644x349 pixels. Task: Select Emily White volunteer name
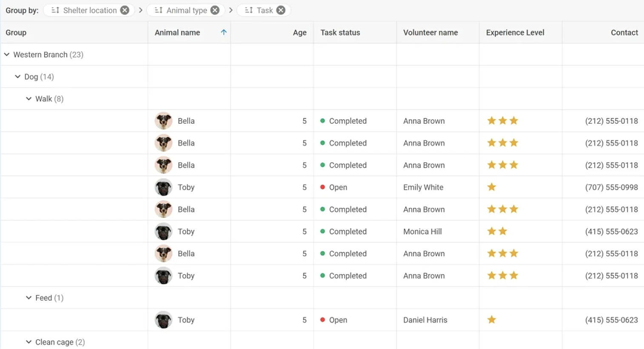tap(423, 187)
